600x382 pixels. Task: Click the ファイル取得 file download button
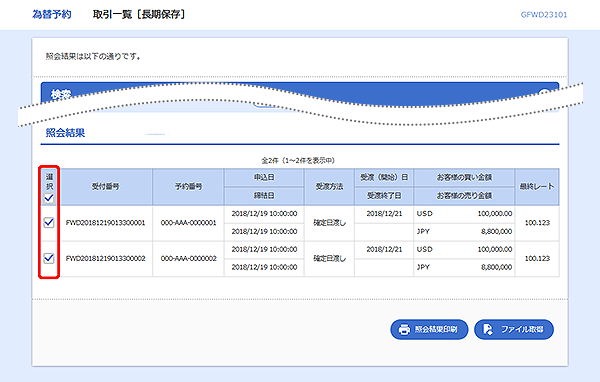click(514, 329)
